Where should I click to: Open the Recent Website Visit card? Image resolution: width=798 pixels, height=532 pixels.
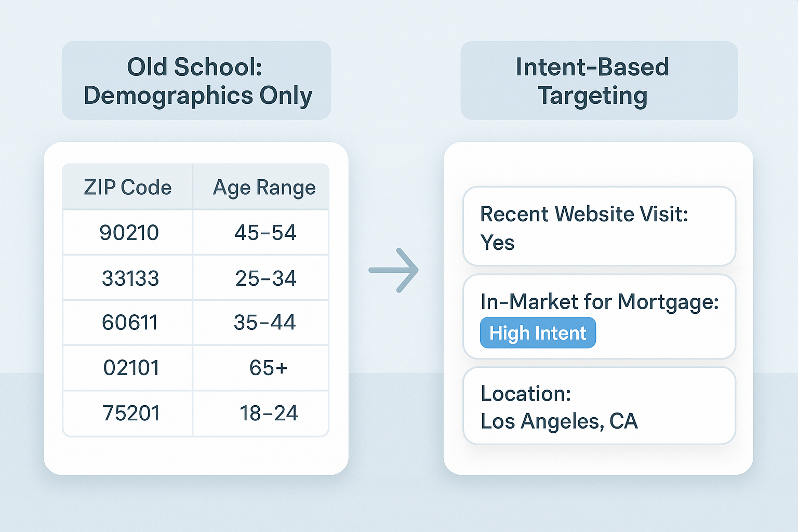pyautogui.click(x=599, y=226)
